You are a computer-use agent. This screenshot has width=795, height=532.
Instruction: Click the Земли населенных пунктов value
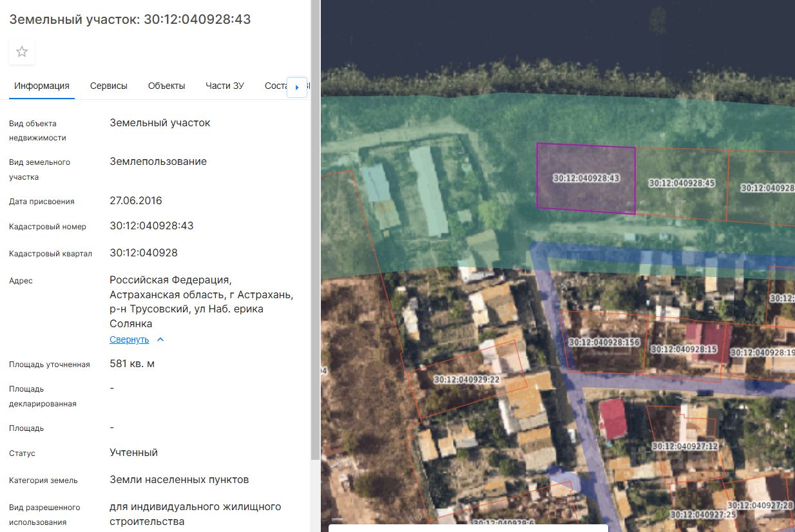[179, 480]
